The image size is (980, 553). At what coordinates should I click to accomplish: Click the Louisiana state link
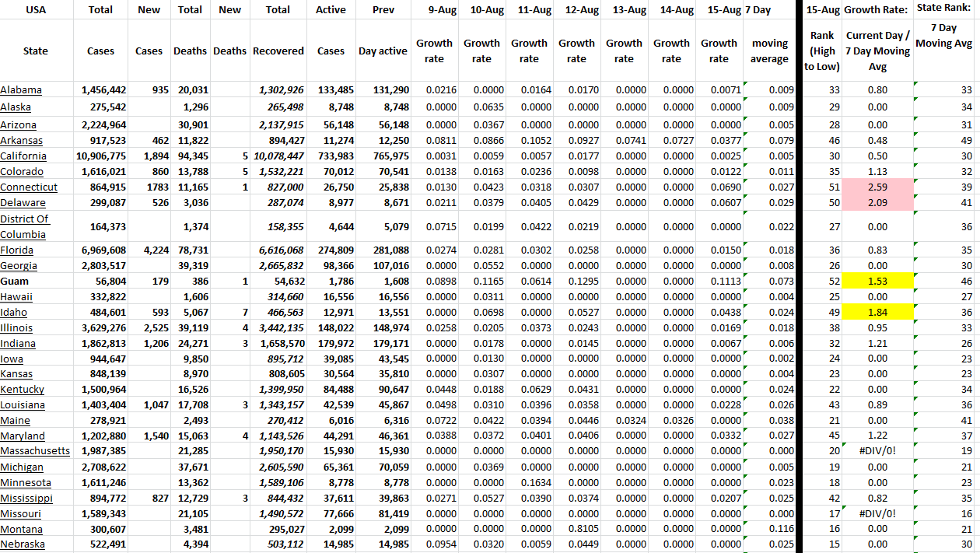(23, 405)
